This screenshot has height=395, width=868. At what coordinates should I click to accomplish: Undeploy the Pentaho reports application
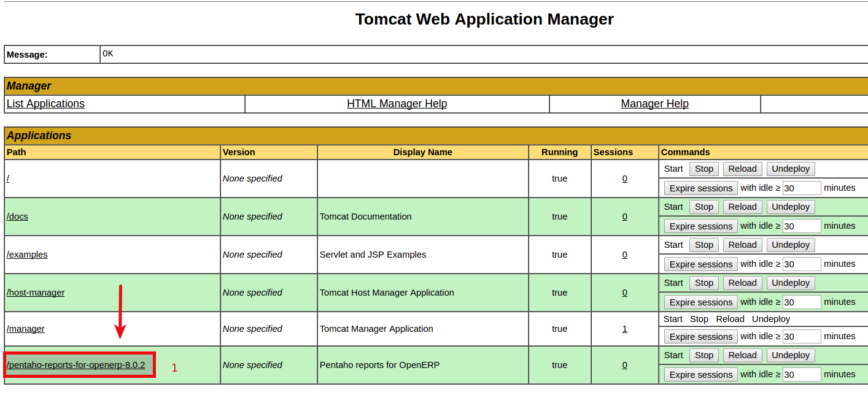791,355
